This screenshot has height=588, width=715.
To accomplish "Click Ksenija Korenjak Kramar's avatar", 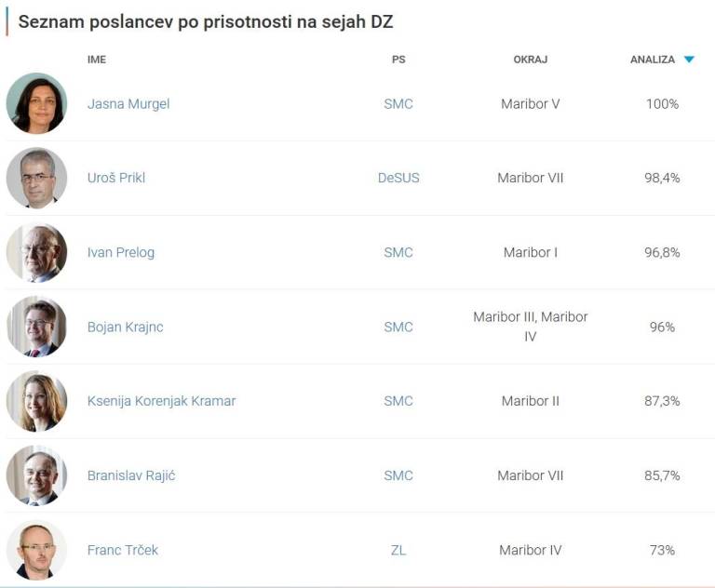I will pos(36,401).
